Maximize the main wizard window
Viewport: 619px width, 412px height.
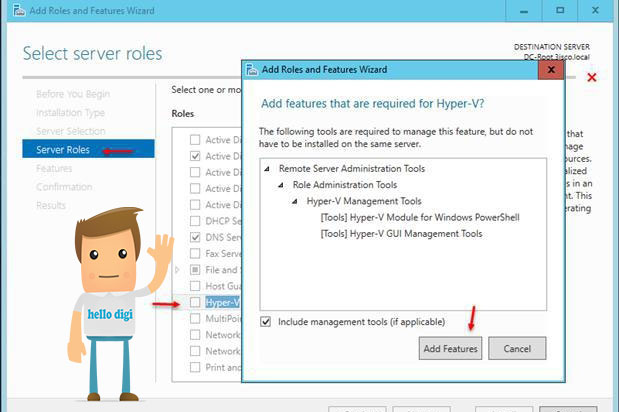(x=560, y=11)
